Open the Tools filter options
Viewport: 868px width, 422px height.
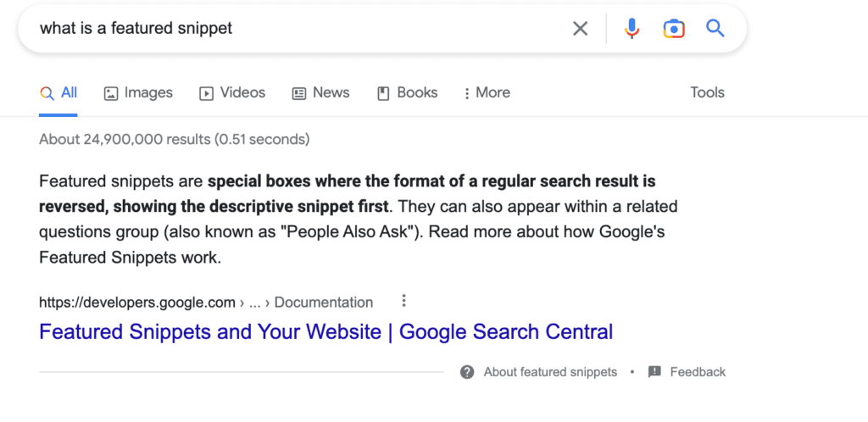point(707,92)
